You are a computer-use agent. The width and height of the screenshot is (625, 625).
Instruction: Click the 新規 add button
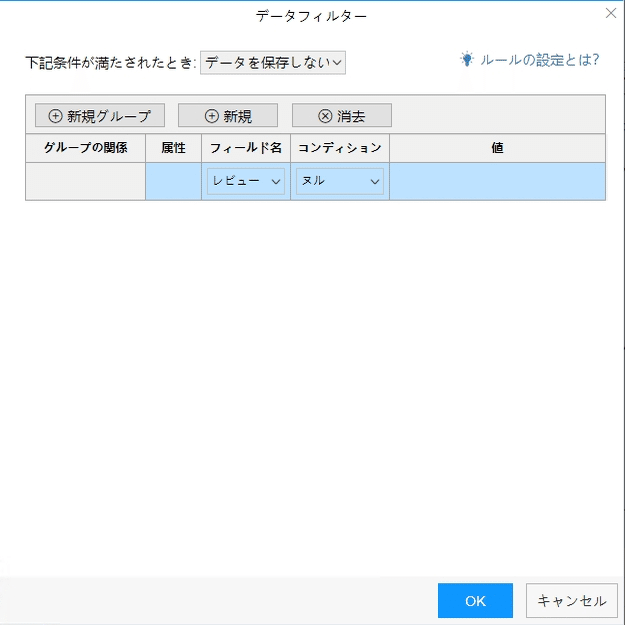coord(228,116)
